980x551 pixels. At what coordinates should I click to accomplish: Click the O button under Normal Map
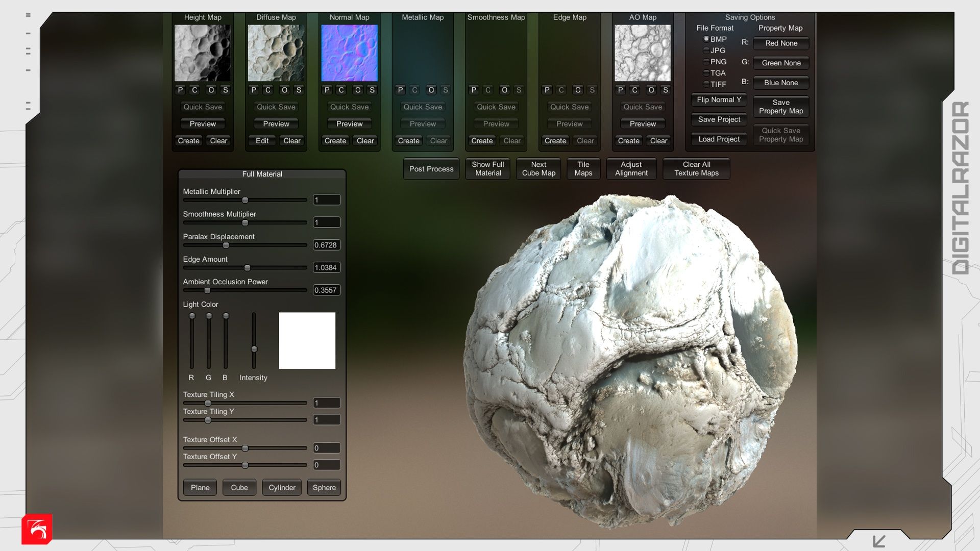(358, 90)
